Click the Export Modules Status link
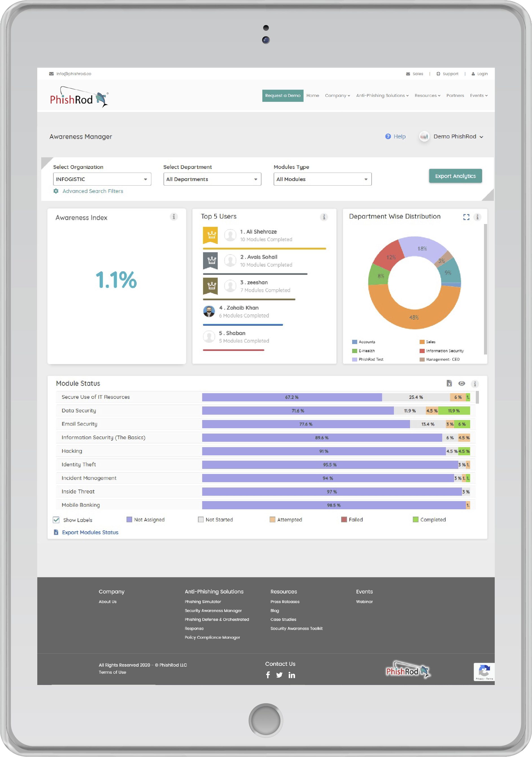This screenshot has height=757, width=532. pos(90,532)
